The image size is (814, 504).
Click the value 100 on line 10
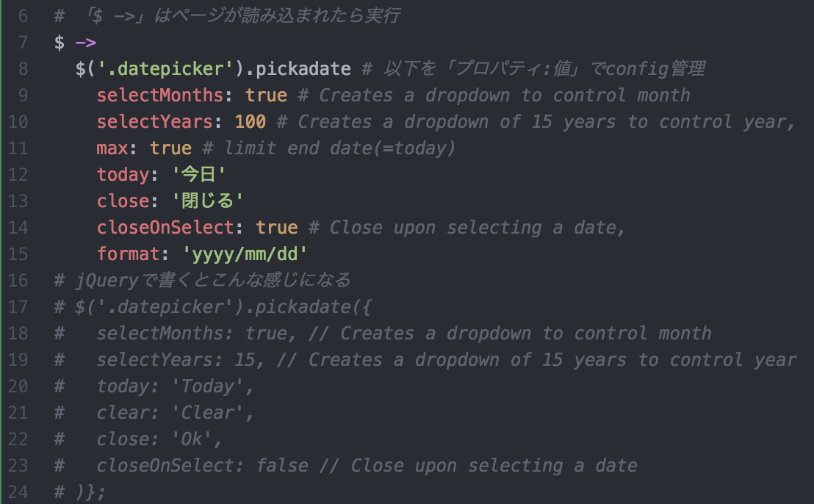click(251, 121)
